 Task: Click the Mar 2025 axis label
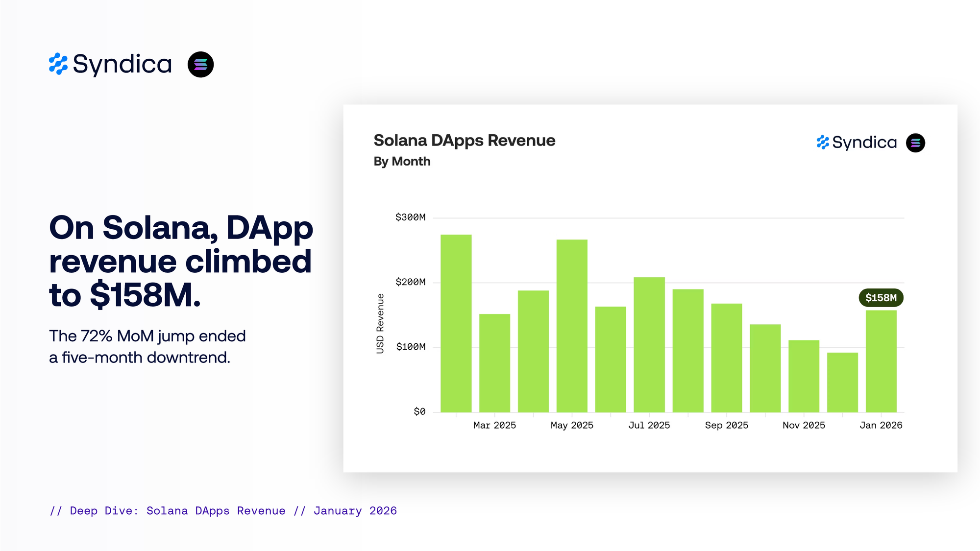click(494, 425)
